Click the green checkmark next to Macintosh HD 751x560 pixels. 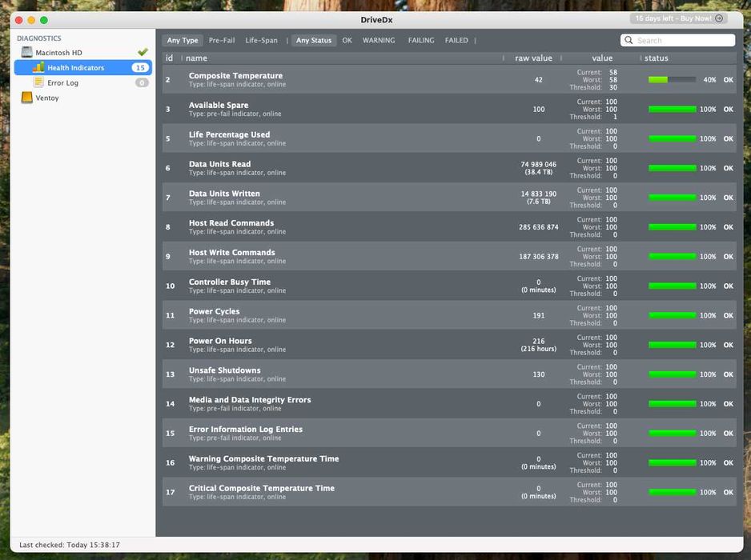point(143,52)
